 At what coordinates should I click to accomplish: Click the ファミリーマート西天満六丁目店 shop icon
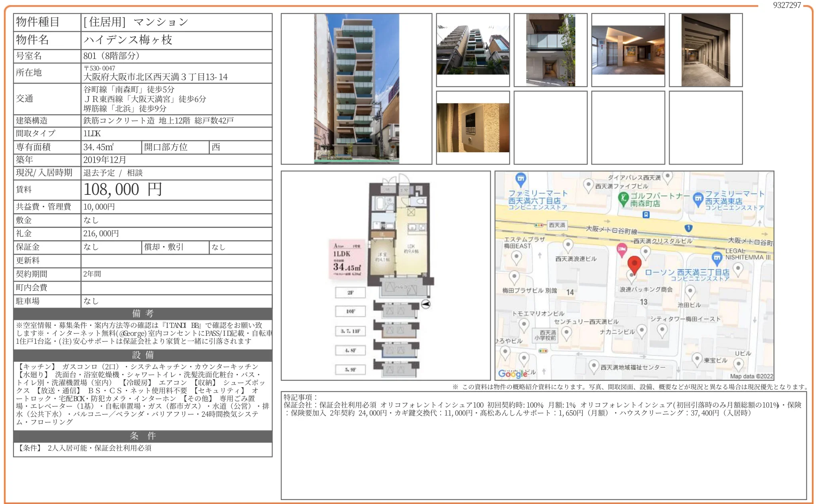(x=520, y=179)
